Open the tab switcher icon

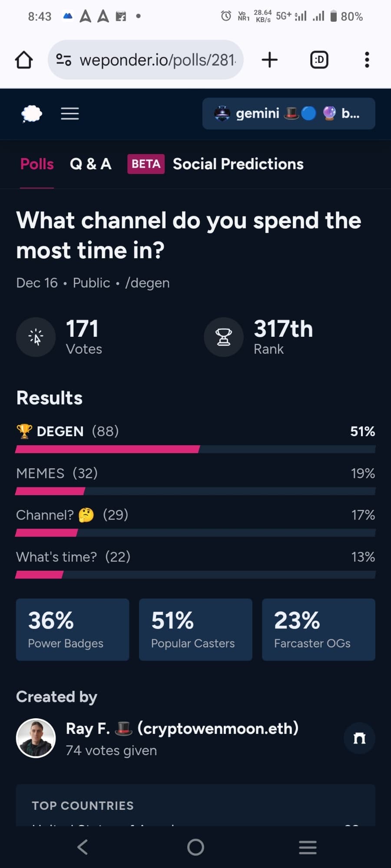pyautogui.click(x=319, y=59)
